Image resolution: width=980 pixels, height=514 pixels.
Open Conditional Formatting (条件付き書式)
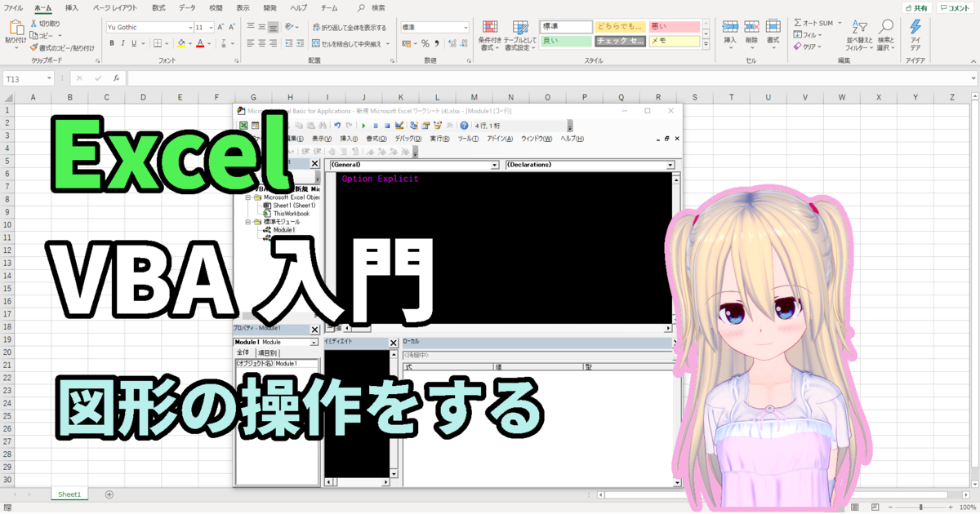[489, 36]
